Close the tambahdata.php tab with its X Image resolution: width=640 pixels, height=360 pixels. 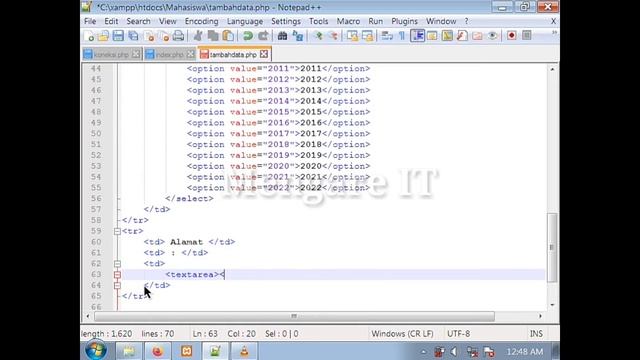click(x=264, y=54)
